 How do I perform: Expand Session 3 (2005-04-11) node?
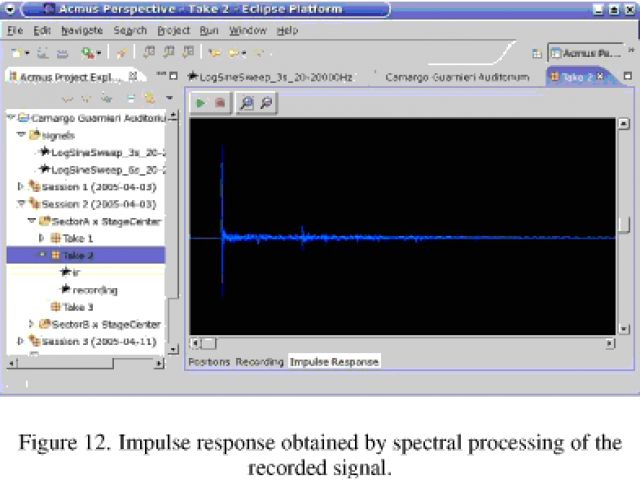tap(21, 341)
